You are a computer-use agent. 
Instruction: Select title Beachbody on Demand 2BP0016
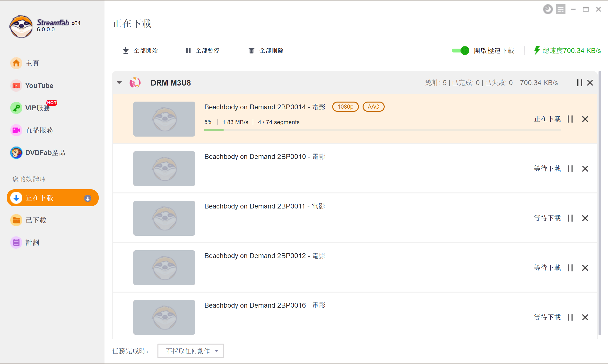[x=265, y=305]
